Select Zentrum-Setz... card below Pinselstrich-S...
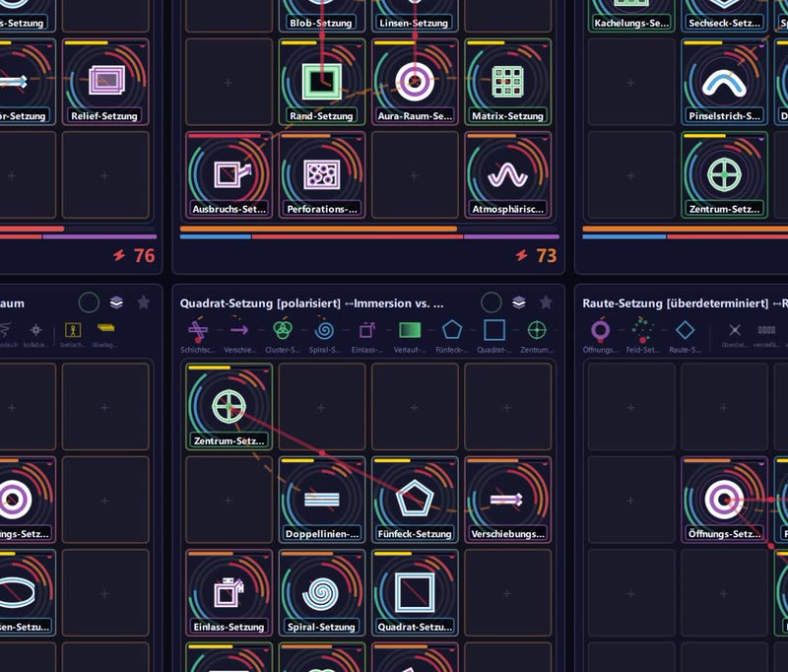The height and width of the screenshot is (672, 788). (x=724, y=175)
